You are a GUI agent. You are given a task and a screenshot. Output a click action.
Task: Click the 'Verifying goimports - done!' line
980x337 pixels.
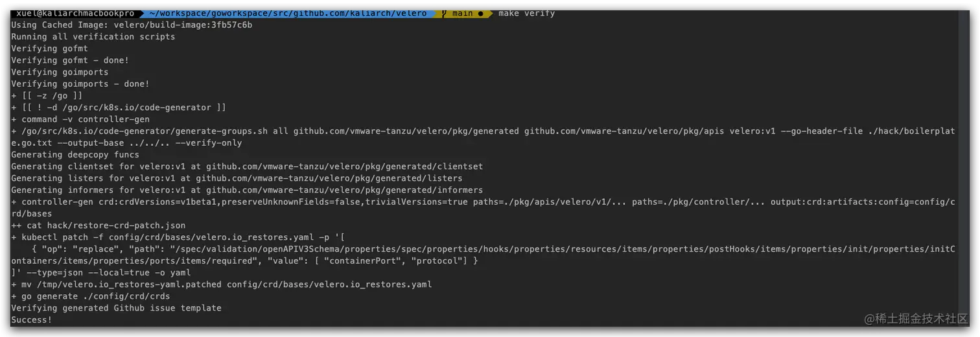(80, 84)
